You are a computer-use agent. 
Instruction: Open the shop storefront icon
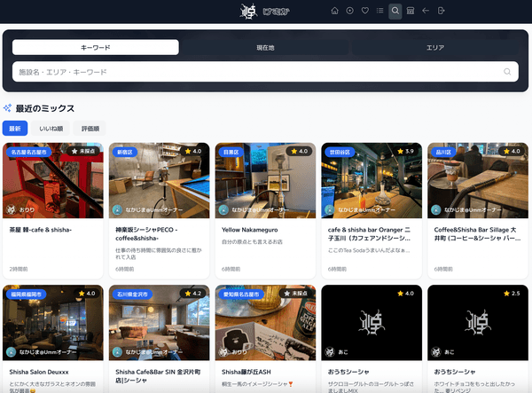(411, 11)
